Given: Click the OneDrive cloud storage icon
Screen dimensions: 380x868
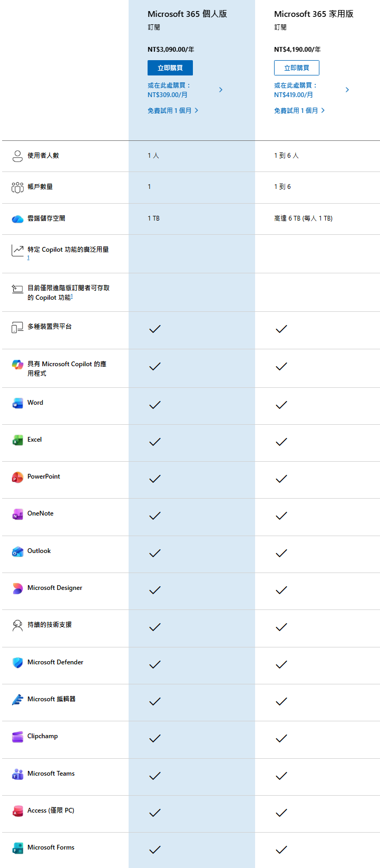Looking at the screenshot, I should click(17, 219).
